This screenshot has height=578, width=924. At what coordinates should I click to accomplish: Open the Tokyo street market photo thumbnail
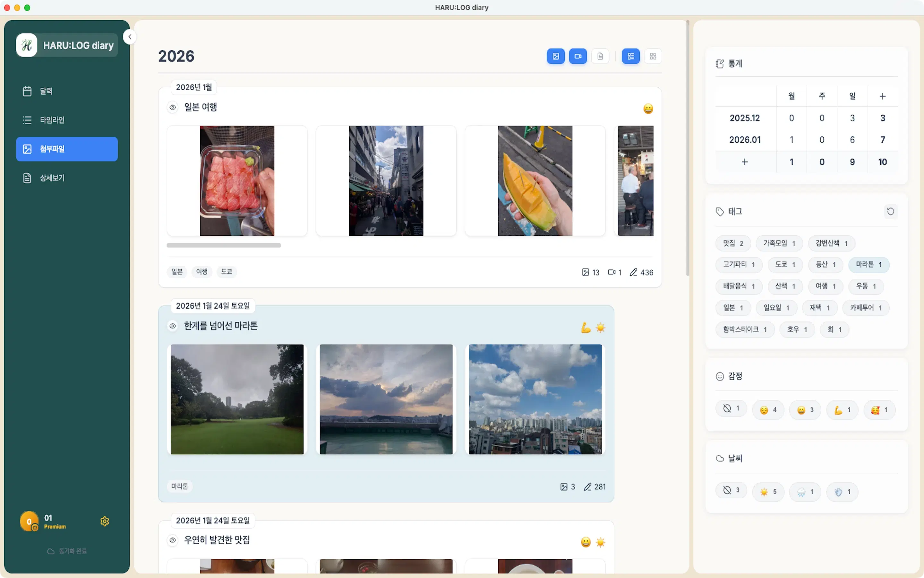point(386,181)
